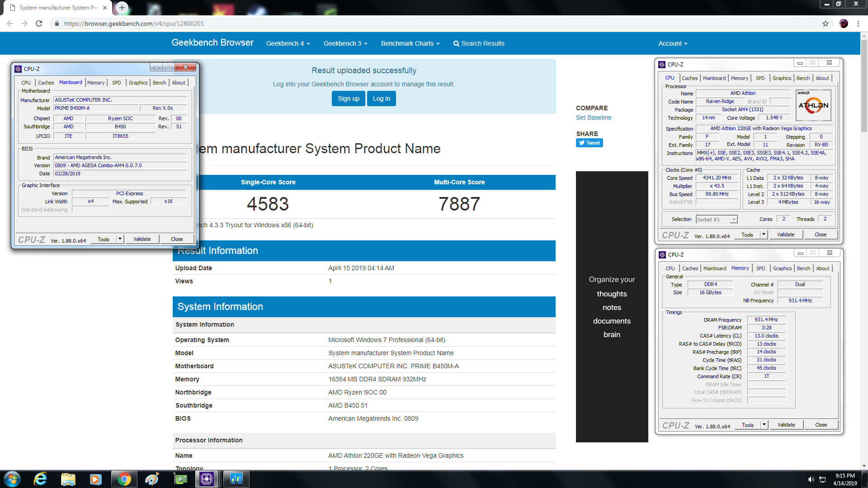Open Desktop Gadgets icon in taskbar
Viewport: 868px width, 488px height.
(x=180, y=479)
